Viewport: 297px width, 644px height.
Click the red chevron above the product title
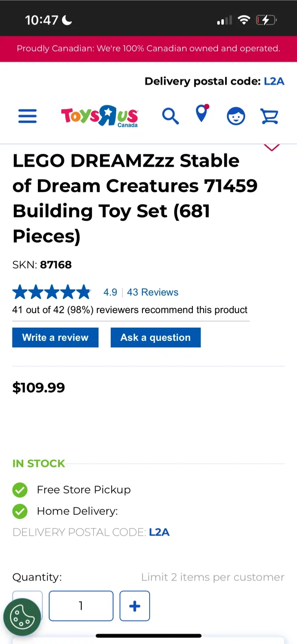pos(272,147)
